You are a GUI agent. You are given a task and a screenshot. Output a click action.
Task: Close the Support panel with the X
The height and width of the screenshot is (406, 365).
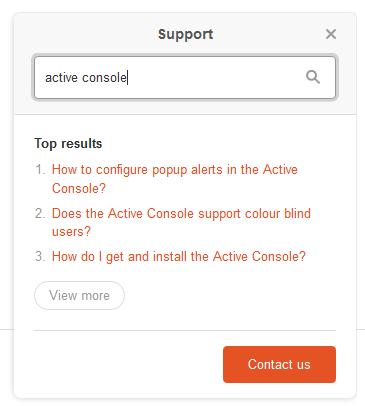point(331,34)
